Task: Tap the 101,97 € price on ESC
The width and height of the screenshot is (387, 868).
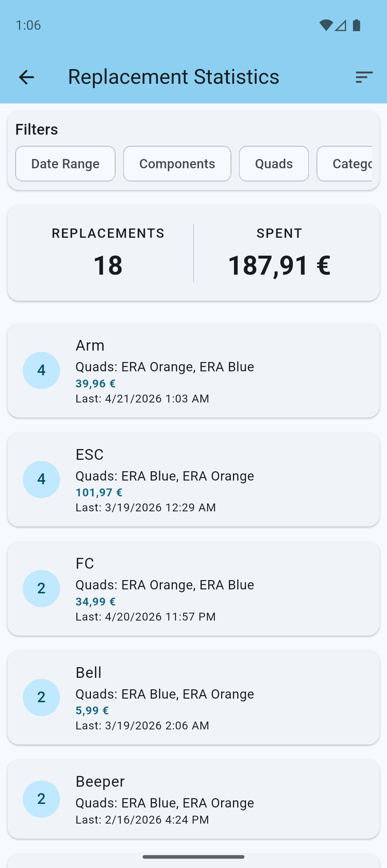Action: 99,492
